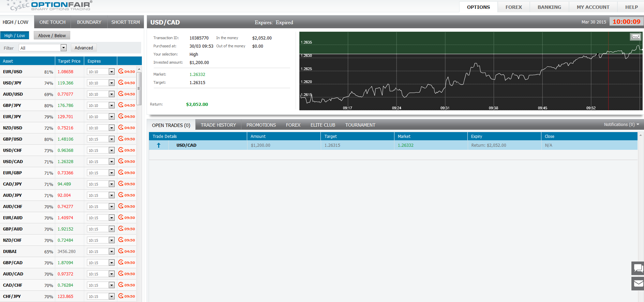Sort by Target Price column header
Viewport: 644px width, 302px height.
70,61
